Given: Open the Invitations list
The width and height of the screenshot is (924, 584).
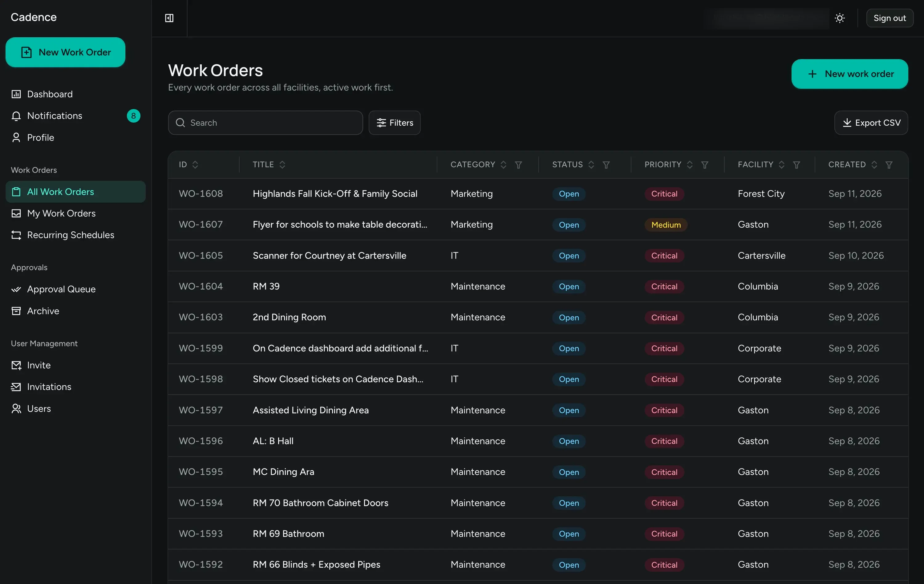Looking at the screenshot, I should tap(75, 387).
